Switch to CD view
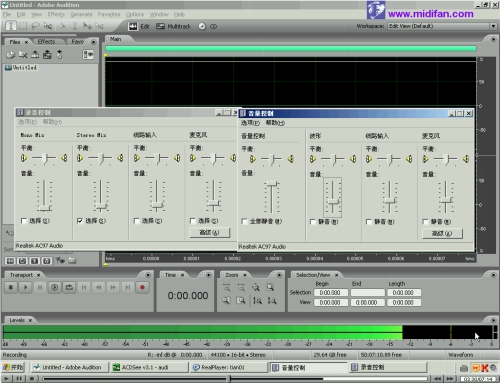This screenshot has height=383, width=500. pos(208,26)
